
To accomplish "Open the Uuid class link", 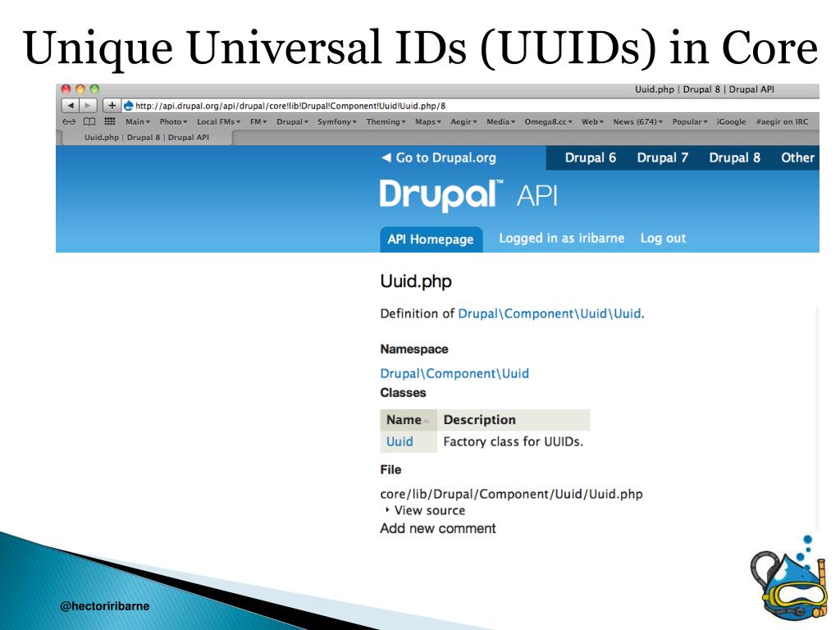I will (x=399, y=442).
